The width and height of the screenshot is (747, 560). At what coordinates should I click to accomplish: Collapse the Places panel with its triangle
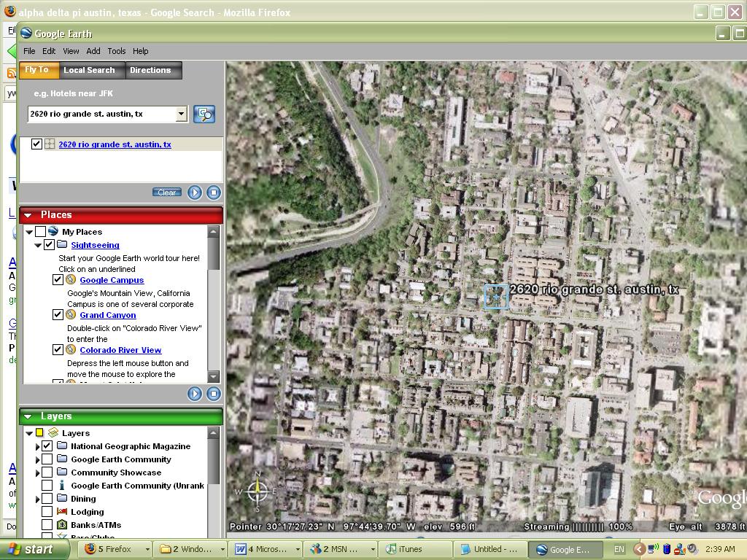(28, 215)
